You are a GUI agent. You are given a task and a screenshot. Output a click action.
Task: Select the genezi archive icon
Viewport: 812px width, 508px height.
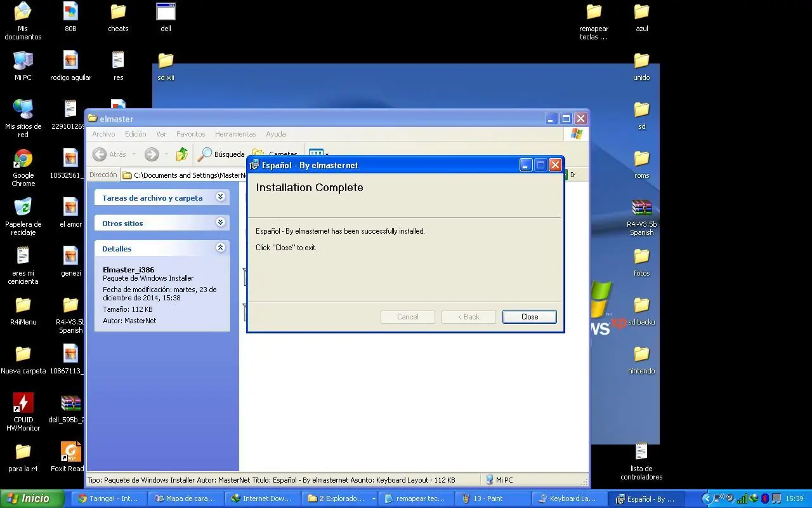[70, 262]
